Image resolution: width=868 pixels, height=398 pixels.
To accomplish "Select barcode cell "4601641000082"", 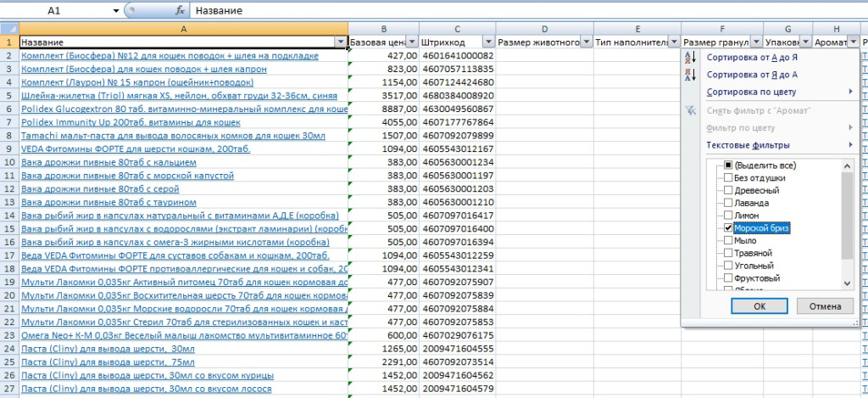I will (x=457, y=55).
